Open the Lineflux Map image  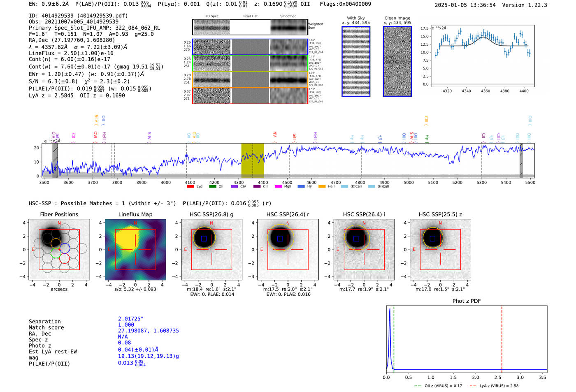coord(135,250)
